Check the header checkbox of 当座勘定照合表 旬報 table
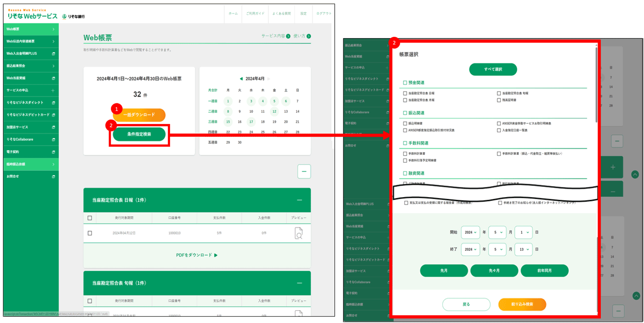The width and height of the screenshot is (644, 323). 90,301
